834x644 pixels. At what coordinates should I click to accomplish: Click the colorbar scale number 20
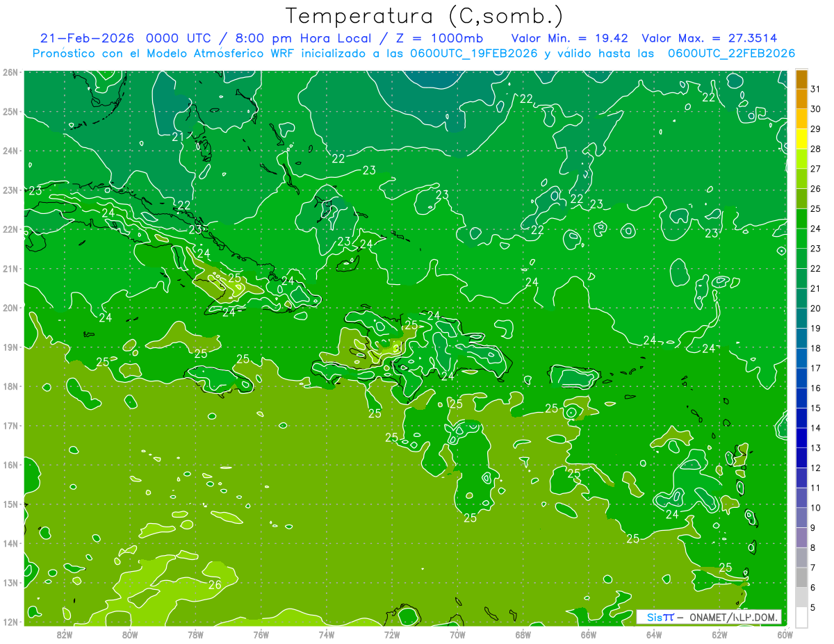815,308
